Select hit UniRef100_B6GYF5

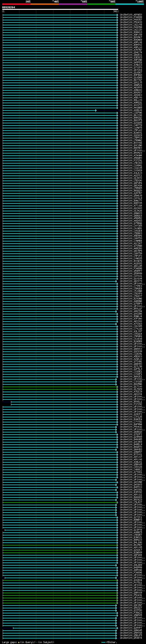[x=131, y=120]
